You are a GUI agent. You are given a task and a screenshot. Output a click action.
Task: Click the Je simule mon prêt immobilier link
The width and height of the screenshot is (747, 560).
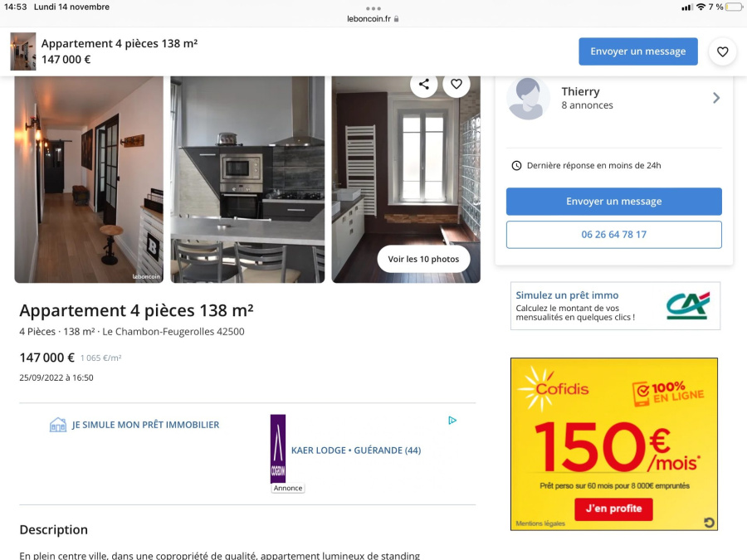(145, 425)
